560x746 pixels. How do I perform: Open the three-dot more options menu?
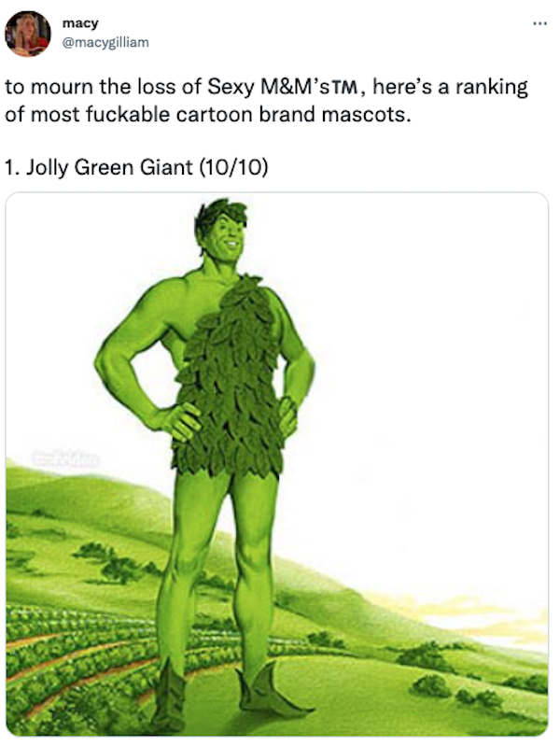pos(539,23)
